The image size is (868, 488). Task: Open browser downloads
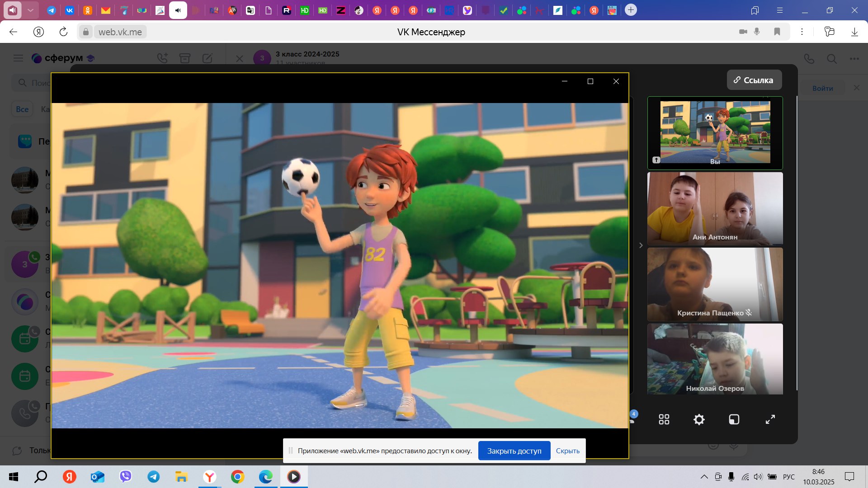pos(854,32)
